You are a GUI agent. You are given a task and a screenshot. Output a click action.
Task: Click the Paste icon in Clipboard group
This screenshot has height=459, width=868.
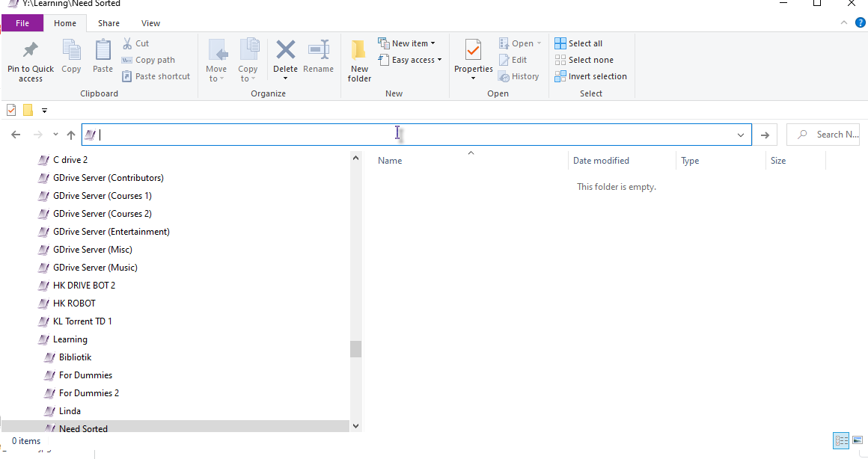tap(103, 51)
